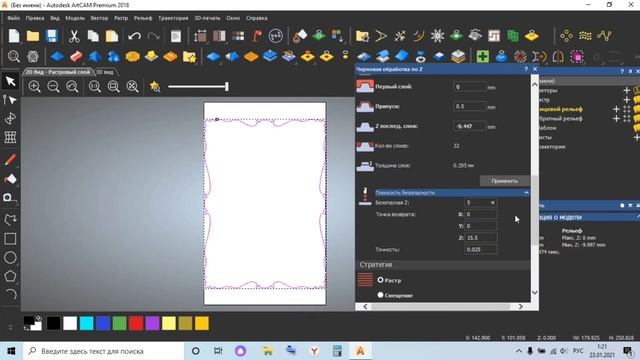
Task: Click the last layer Z value field
Action: [470, 126]
